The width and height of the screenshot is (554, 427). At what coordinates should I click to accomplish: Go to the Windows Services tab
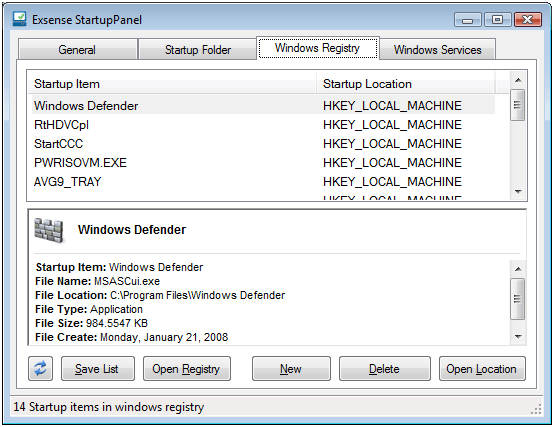[x=437, y=49]
